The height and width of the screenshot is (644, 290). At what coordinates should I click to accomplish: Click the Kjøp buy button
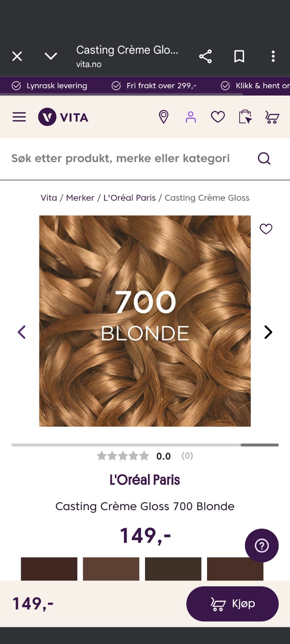(x=232, y=604)
